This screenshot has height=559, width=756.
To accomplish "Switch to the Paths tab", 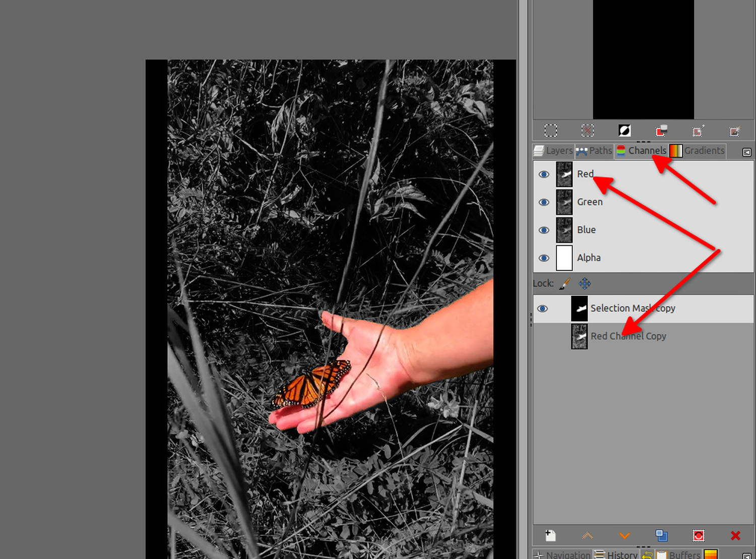I will tap(594, 151).
